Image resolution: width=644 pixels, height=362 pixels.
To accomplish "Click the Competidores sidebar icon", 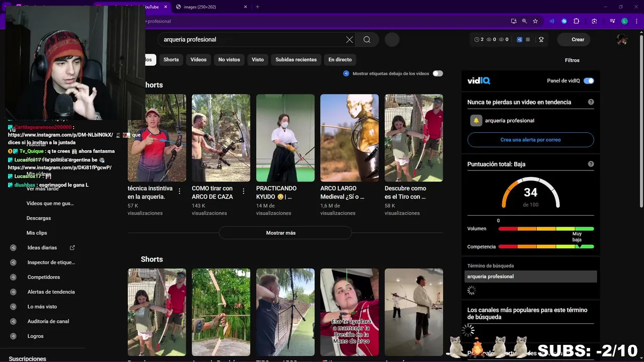I will click(14, 277).
